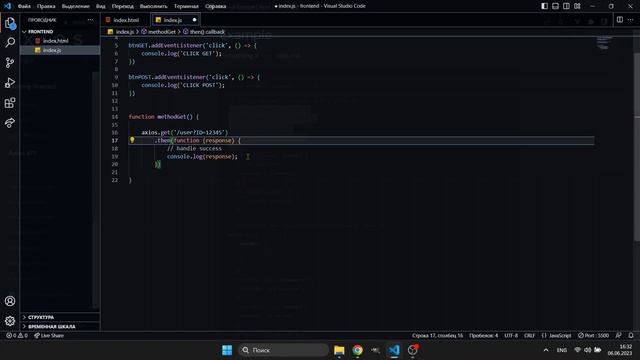Viewport: 640px width, 360px height.
Task: Click line number 14 in the gutter
Action: pos(115,117)
